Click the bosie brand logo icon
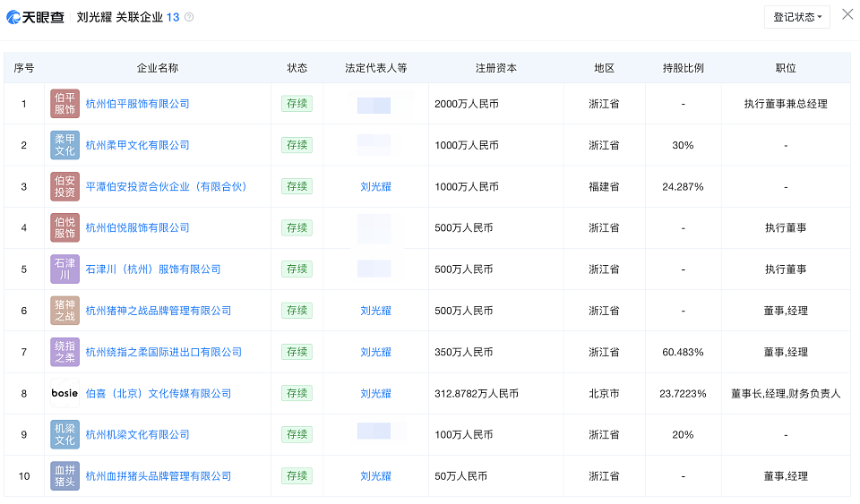This screenshot has height=504, width=860. click(x=64, y=393)
